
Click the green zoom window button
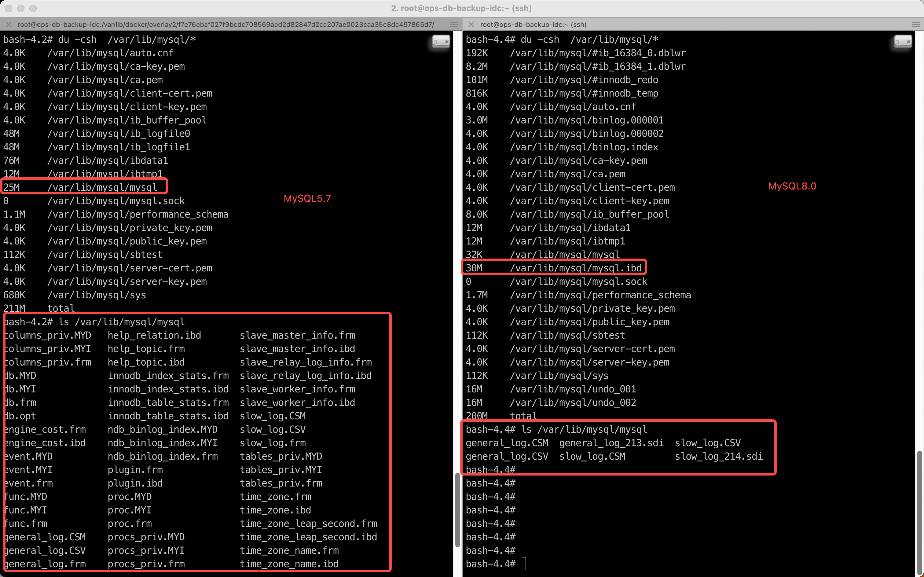[33, 8]
